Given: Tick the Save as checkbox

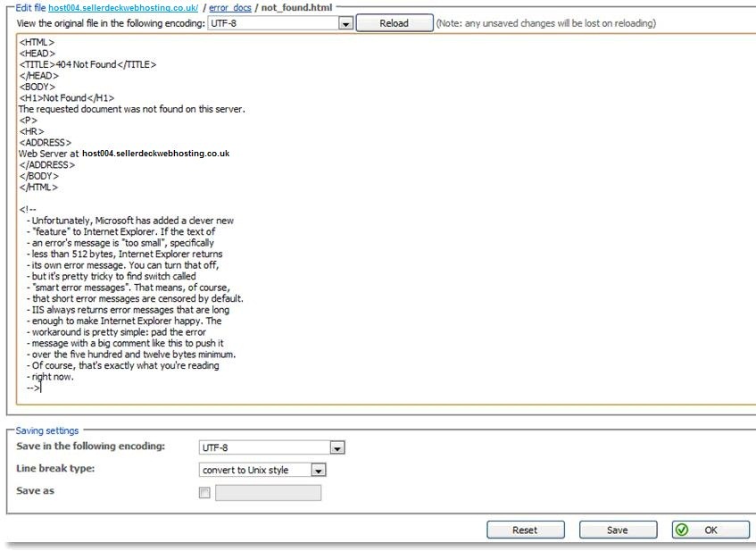Looking at the screenshot, I should pos(204,492).
